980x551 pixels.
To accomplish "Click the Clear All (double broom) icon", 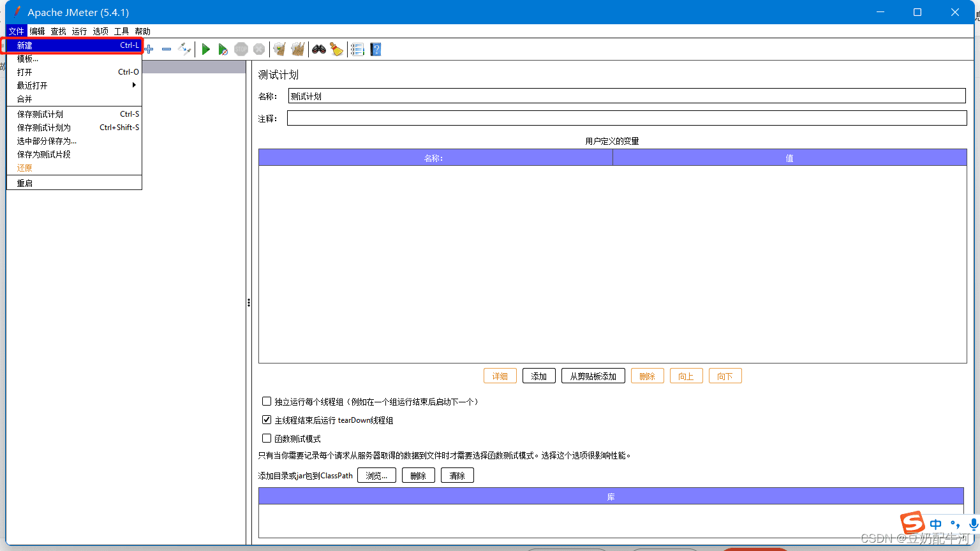I will click(297, 49).
